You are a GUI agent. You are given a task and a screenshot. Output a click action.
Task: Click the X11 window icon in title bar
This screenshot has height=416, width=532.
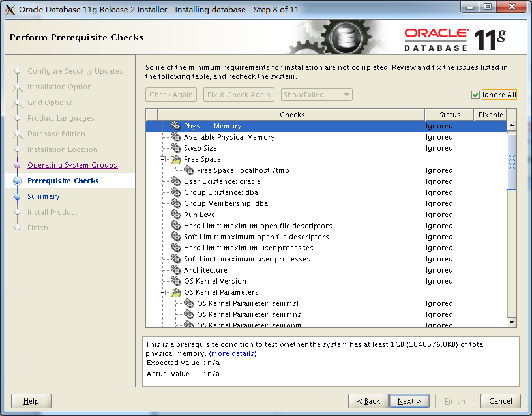coord(10,10)
